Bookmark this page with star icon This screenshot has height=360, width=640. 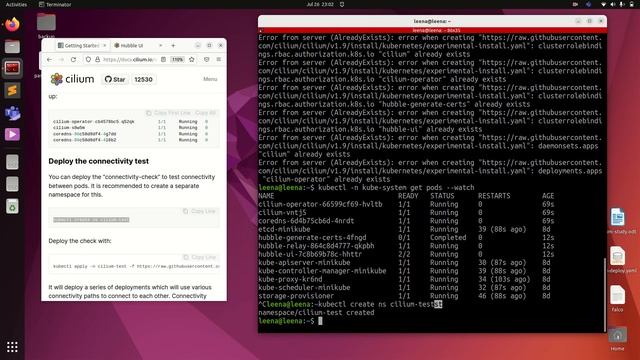pyautogui.click(x=192, y=60)
